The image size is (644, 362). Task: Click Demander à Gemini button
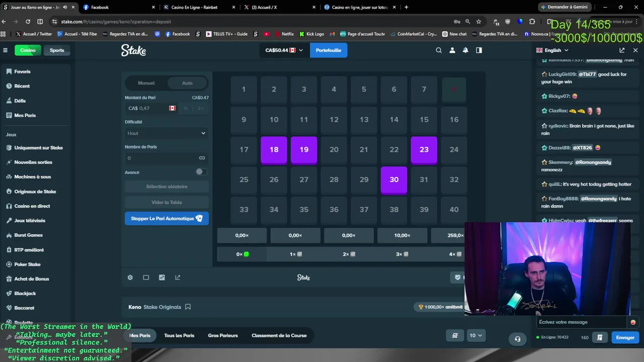tap(564, 7)
